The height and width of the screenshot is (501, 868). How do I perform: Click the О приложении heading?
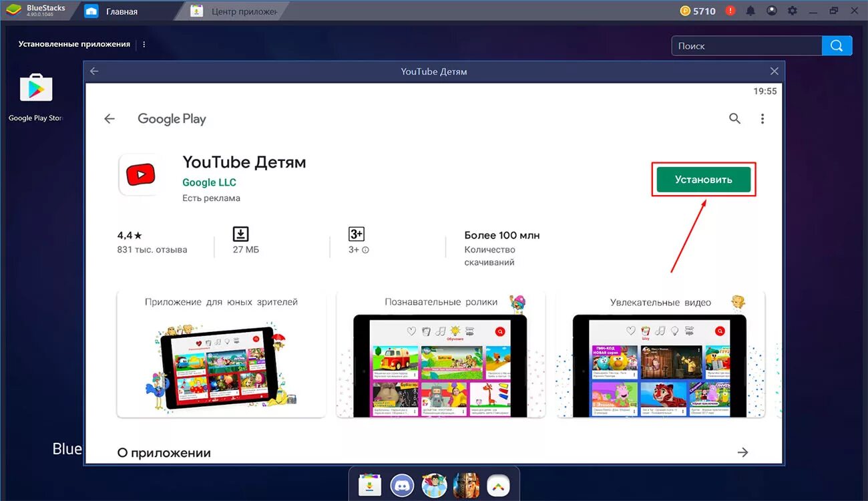[x=164, y=453]
